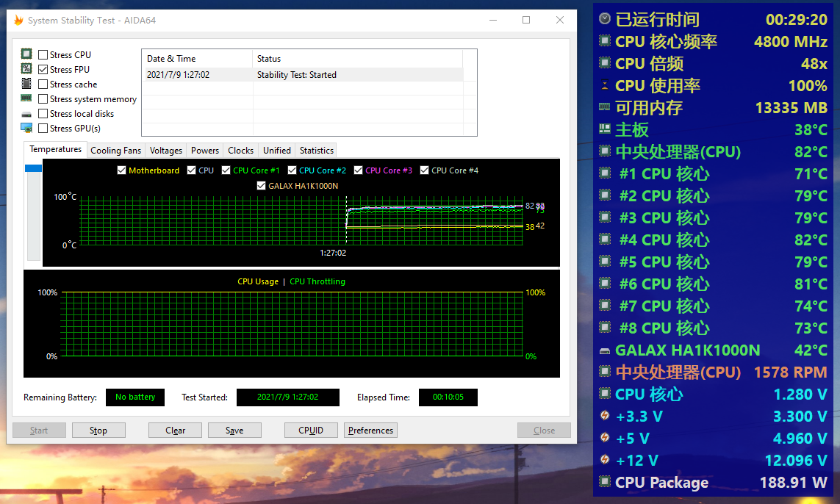Click the Stress local disks icon

pos(26,113)
